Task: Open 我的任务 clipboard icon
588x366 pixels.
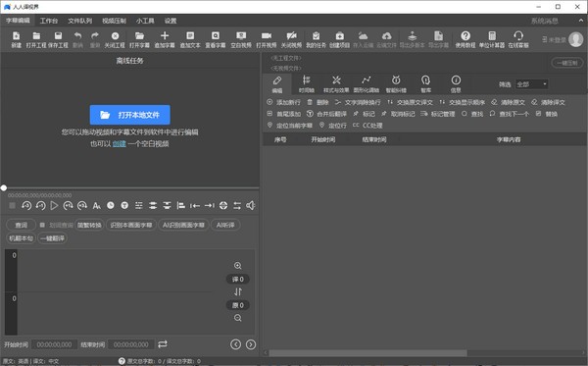Action: (317, 39)
